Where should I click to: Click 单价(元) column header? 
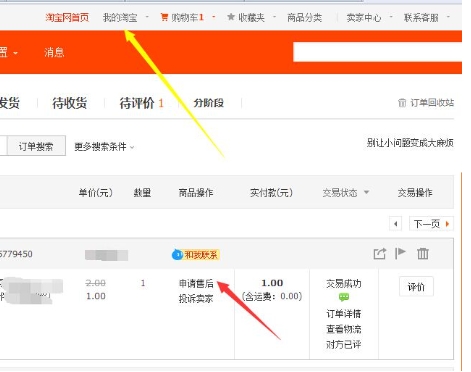96,193
